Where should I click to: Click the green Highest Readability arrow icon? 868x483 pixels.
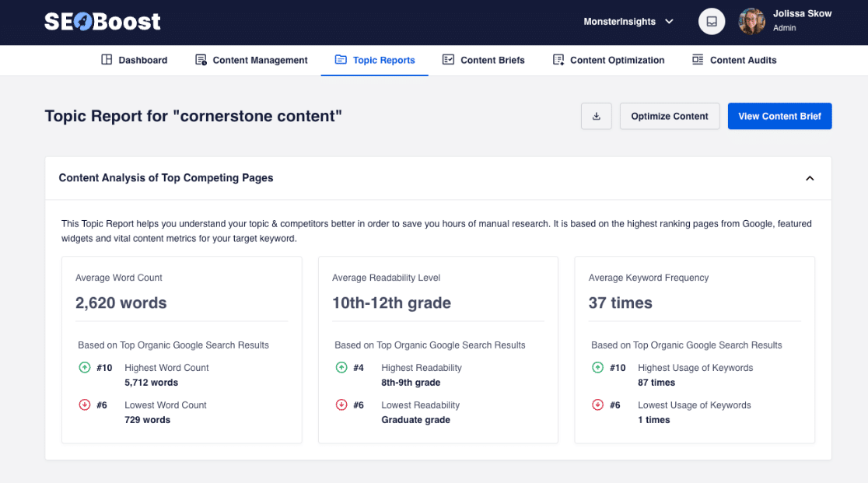click(341, 366)
